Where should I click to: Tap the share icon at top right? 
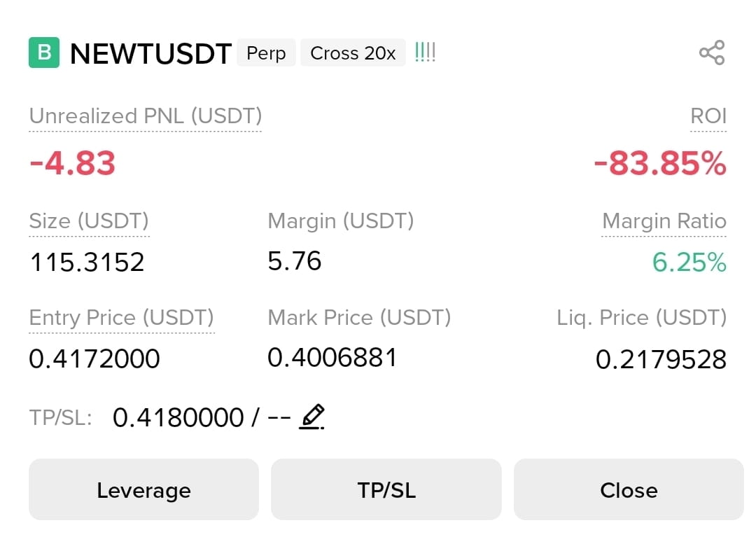point(712,53)
